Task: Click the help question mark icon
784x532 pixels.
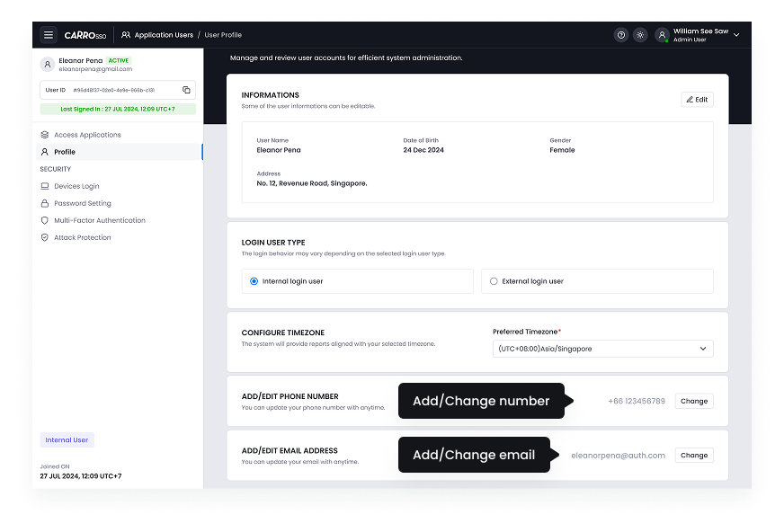Action: pos(619,34)
